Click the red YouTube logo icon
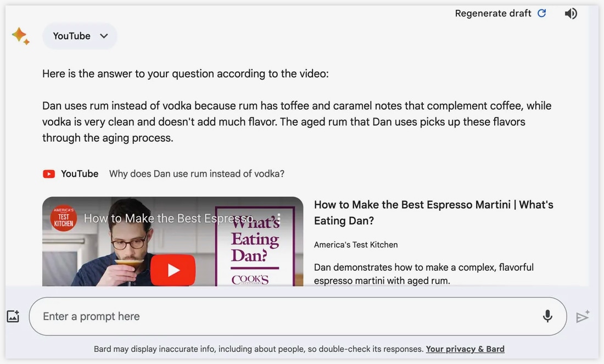This screenshot has width=604, height=364. click(x=49, y=174)
